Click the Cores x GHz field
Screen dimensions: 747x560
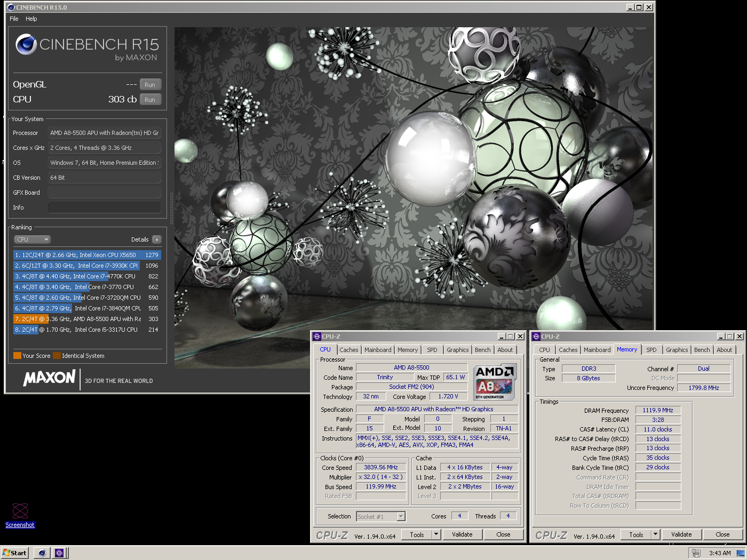105,148
